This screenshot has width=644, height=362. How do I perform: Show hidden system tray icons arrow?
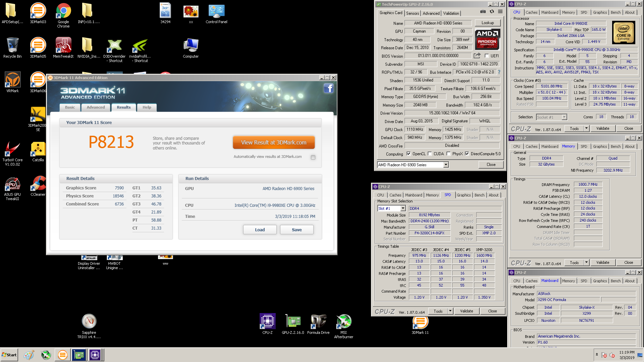[597, 355]
